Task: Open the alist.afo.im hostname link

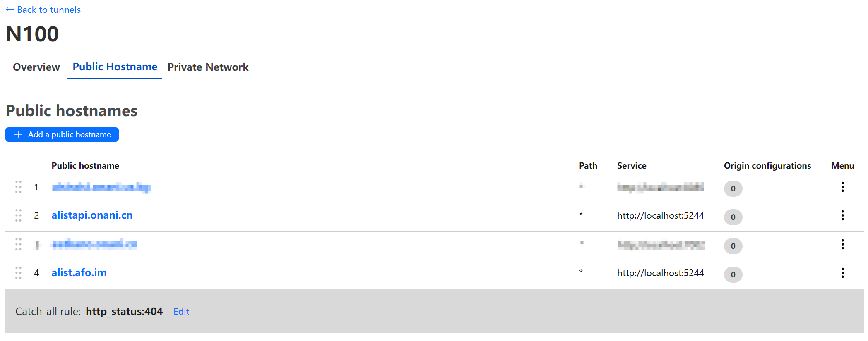Action: [x=79, y=273]
